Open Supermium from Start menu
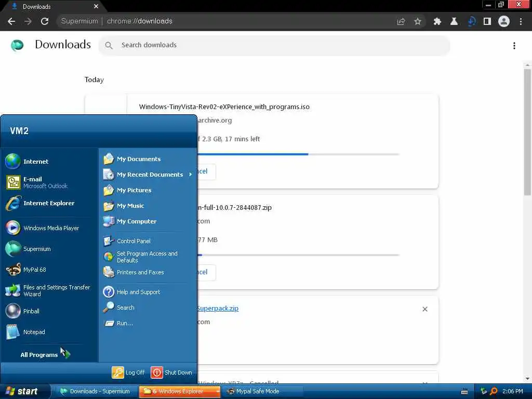Image resolution: width=532 pixels, height=399 pixels. coord(28,249)
